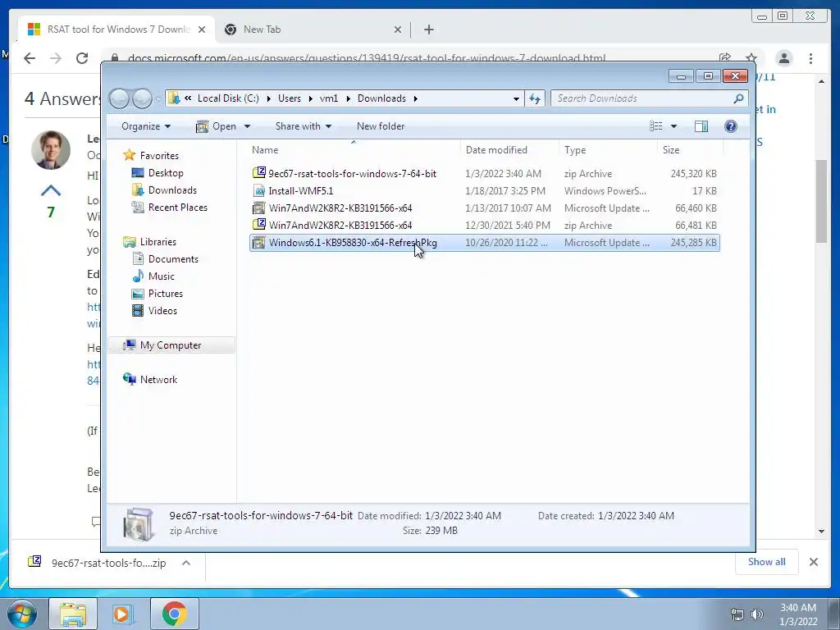Screen dimensions: 840x630
Task: Bookmark this page with star icon
Action: click(751, 58)
